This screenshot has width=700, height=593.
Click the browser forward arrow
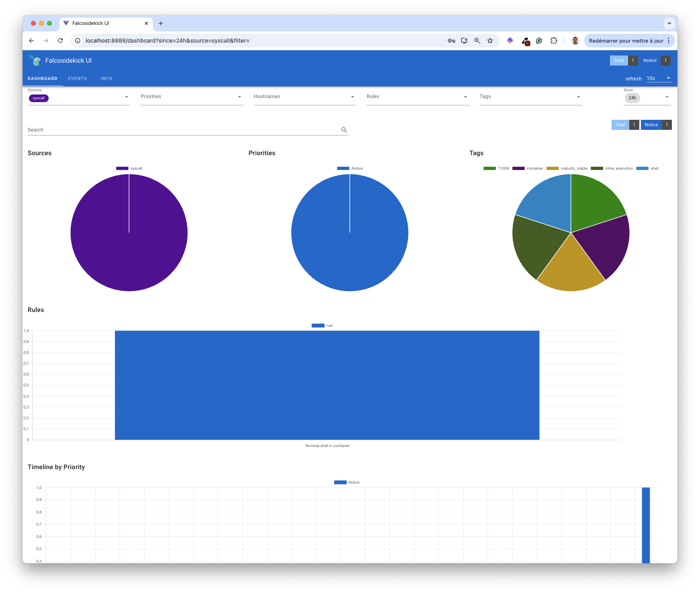46,41
